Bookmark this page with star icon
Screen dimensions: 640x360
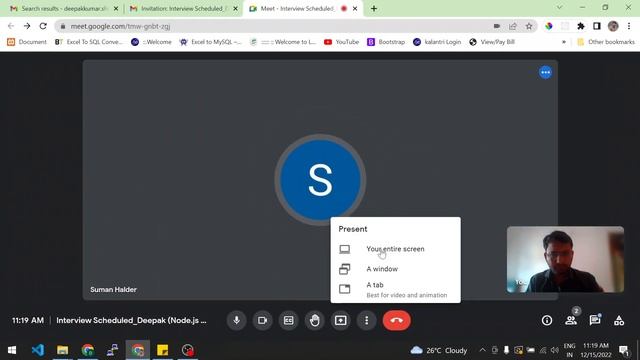click(529, 26)
